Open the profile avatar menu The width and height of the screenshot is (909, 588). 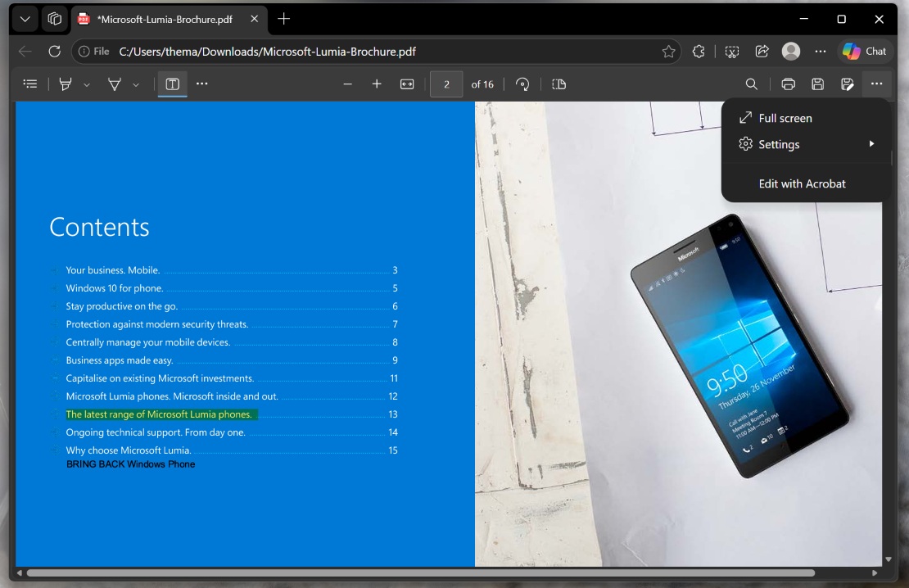791,51
